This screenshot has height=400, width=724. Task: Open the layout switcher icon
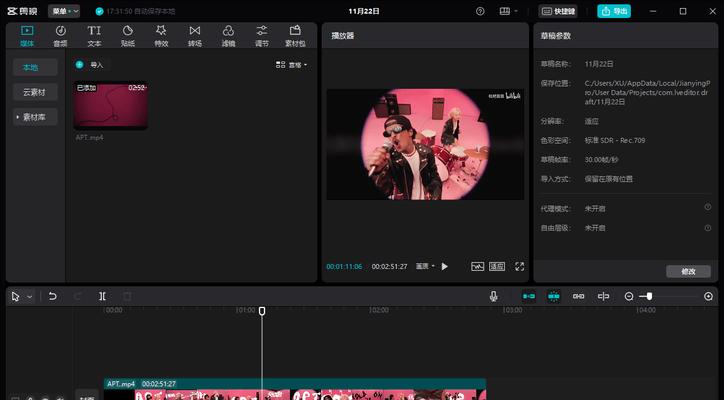coord(505,11)
